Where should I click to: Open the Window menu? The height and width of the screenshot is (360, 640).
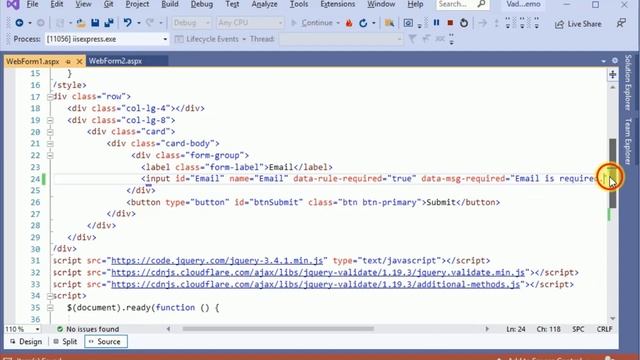[381, 4]
